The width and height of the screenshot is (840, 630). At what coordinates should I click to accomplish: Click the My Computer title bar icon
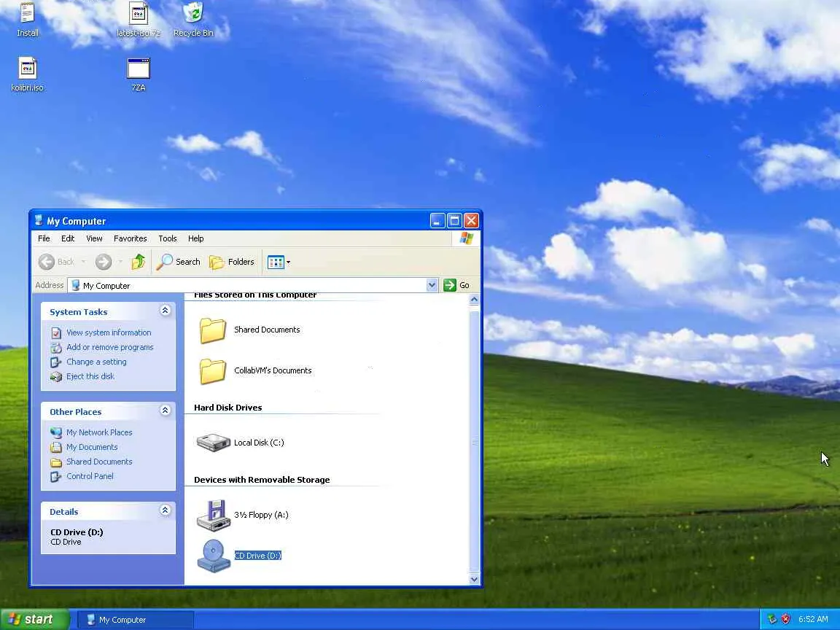(39, 220)
